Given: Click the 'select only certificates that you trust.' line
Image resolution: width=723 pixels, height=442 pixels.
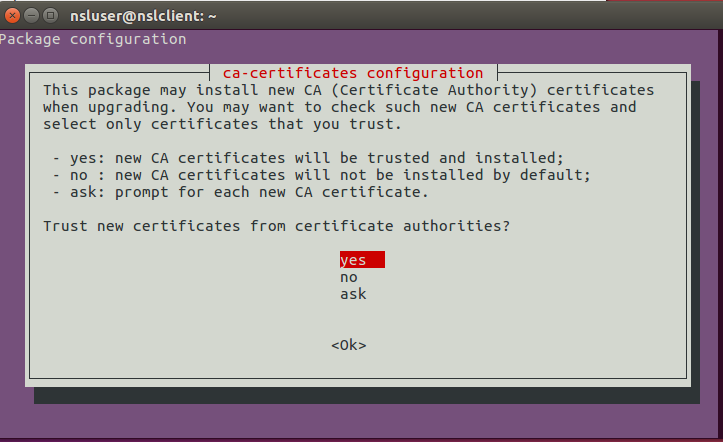Looking at the screenshot, I should [222, 124].
